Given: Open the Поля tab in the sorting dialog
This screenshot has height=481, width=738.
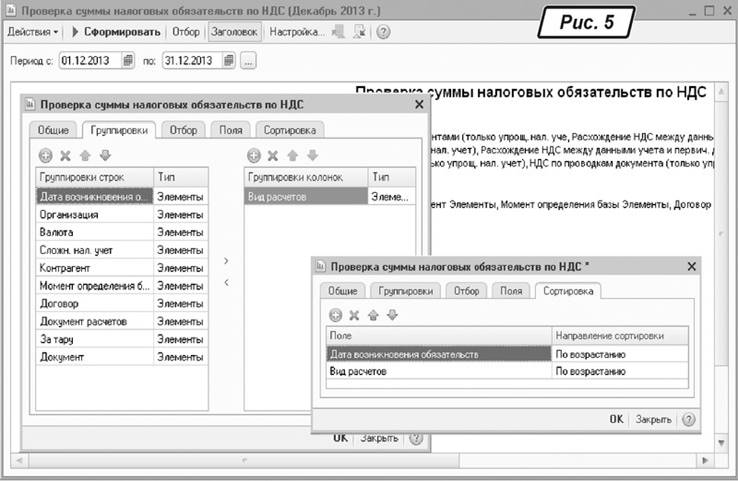Looking at the screenshot, I should pos(511,291).
